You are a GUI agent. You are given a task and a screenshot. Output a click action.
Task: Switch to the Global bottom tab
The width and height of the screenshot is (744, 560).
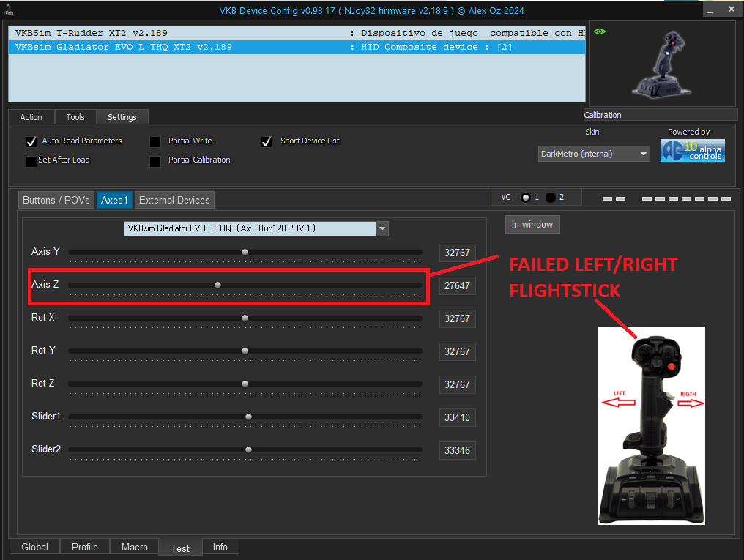[34, 547]
